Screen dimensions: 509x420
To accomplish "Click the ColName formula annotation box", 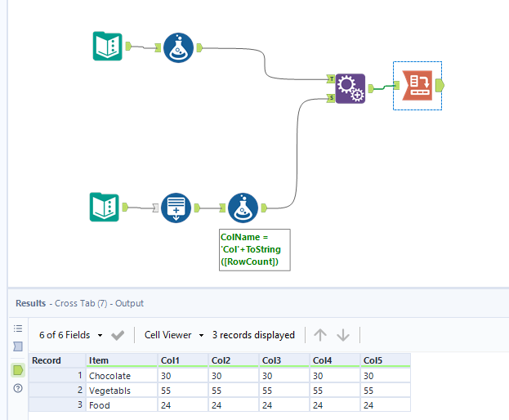I will click(253, 249).
